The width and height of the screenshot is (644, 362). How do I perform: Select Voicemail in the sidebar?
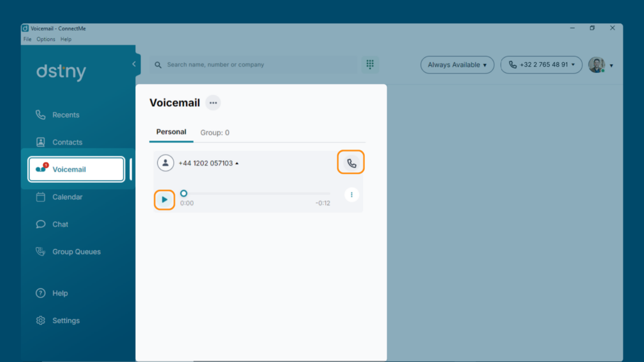pos(76,169)
